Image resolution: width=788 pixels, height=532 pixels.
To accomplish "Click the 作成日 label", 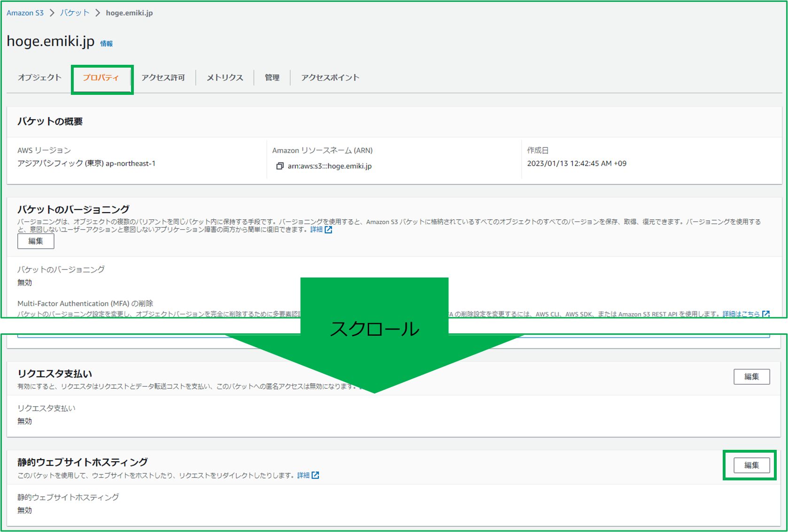I will point(538,150).
